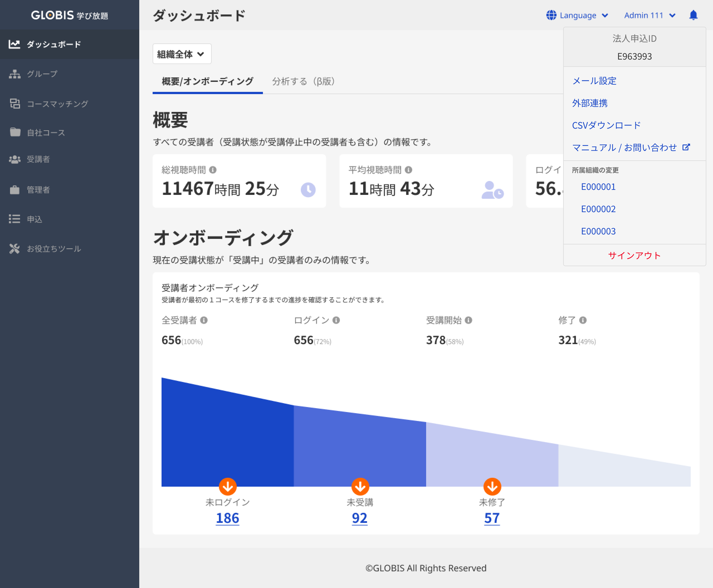Viewport: 713px width, 588px height.
Task: Click info icon next to 修了
Action: pyautogui.click(x=583, y=320)
